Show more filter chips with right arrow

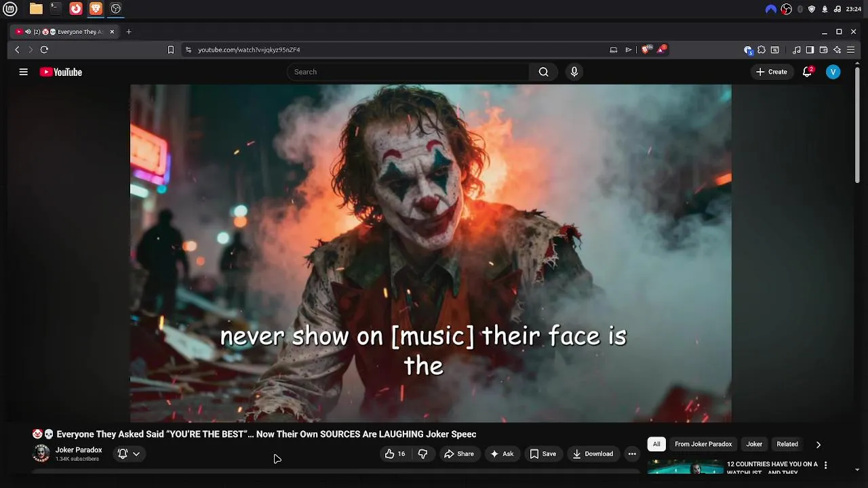(818, 445)
